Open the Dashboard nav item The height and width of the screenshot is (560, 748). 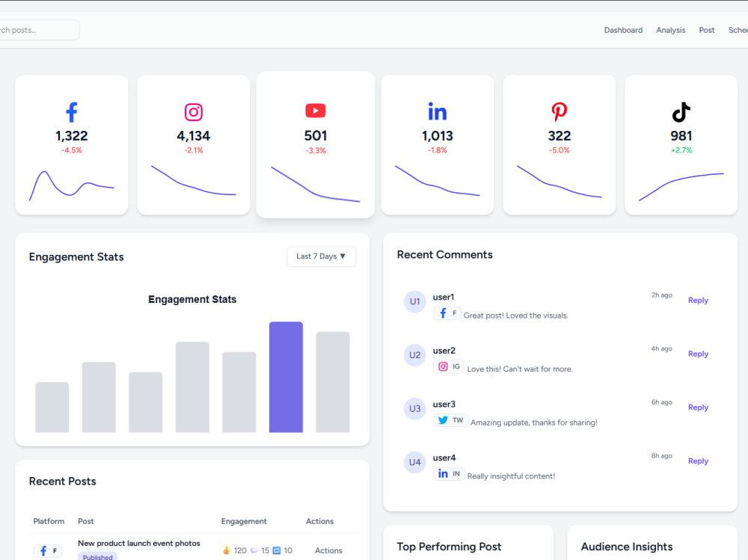click(x=623, y=30)
